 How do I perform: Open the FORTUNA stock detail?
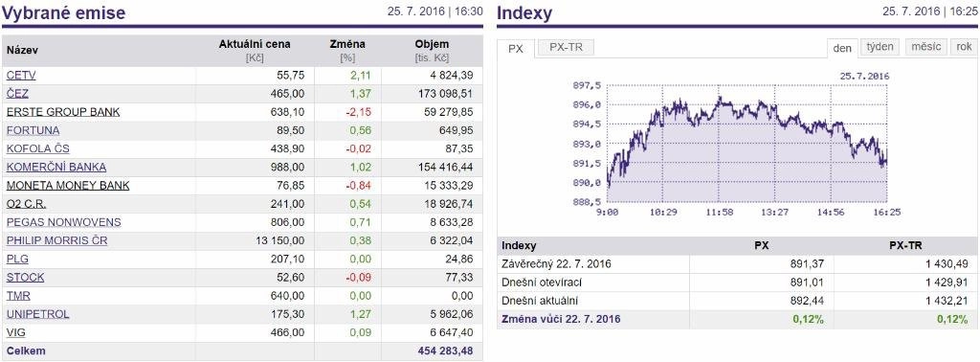33,130
